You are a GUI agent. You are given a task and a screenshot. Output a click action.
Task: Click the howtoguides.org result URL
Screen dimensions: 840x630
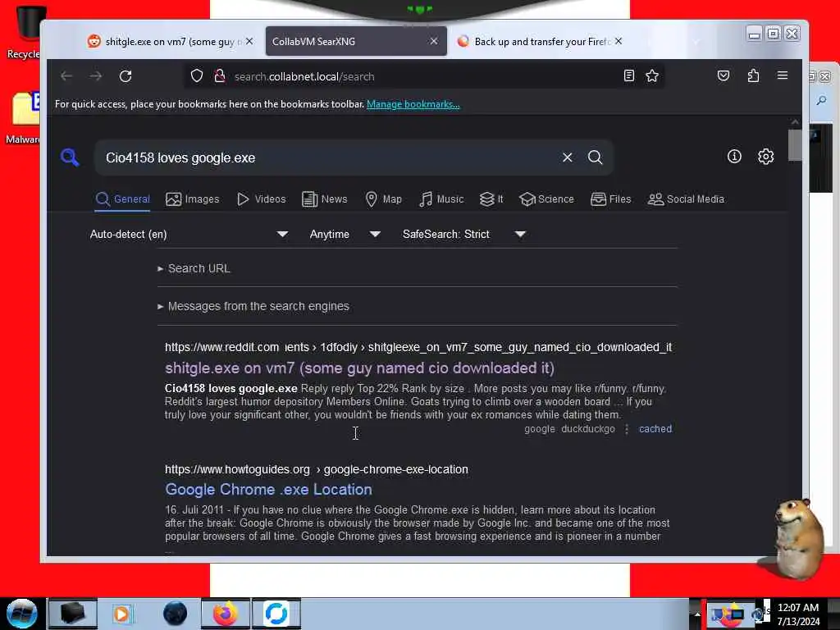[x=316, y=469]
